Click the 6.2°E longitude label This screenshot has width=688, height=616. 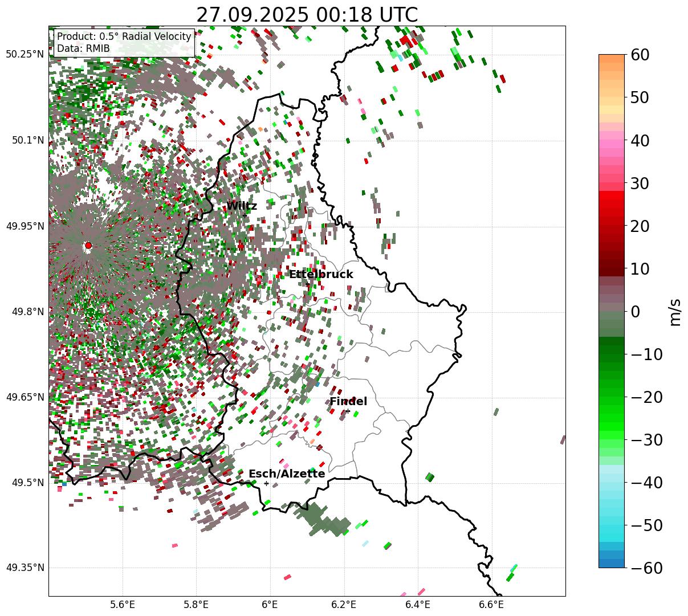[x=344, y=604]
